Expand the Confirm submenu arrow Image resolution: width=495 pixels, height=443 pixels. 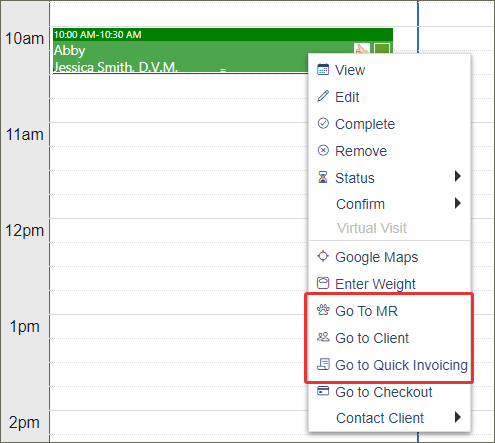tap(458, 203)
